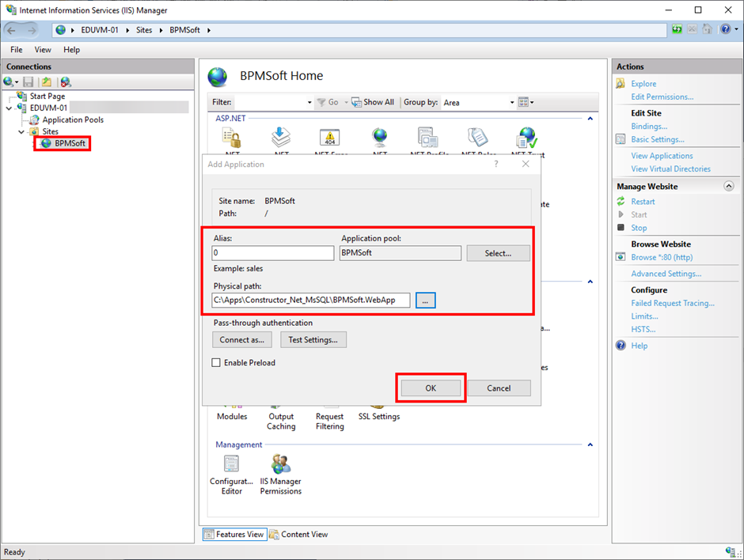Viewport: 744px width, 560px height.
Task: Collapse the Management section
Action: [x=590, y=445]
